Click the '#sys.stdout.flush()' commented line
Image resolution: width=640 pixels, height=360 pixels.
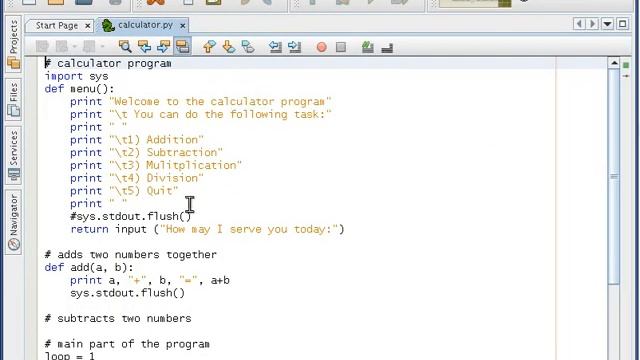130,216
